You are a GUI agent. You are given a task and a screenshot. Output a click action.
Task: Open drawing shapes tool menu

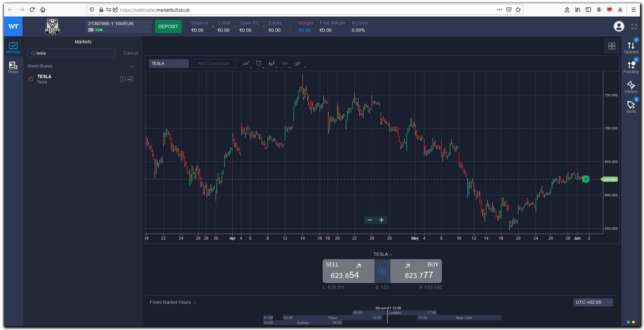pyautogui.click(x=298, y=64)
